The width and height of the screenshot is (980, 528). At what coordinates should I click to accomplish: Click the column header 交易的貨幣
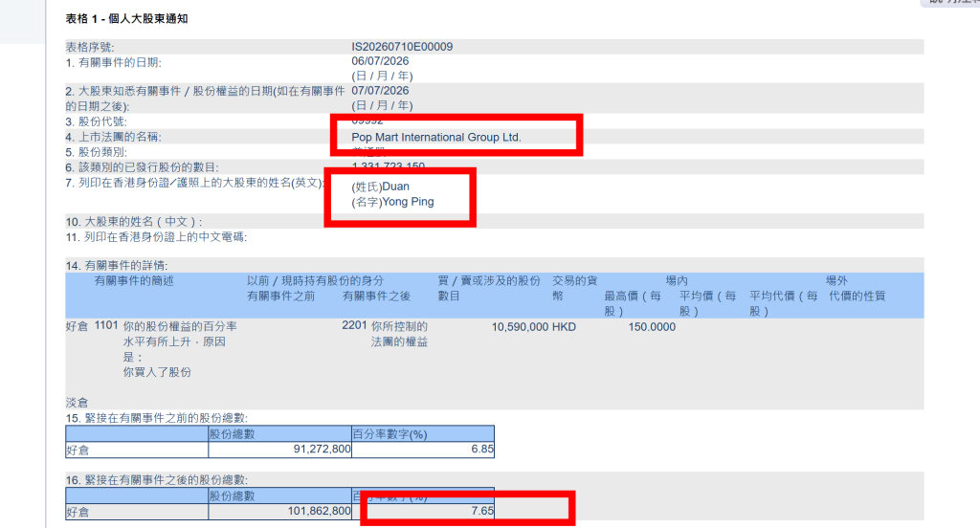(x=574, y=289)
